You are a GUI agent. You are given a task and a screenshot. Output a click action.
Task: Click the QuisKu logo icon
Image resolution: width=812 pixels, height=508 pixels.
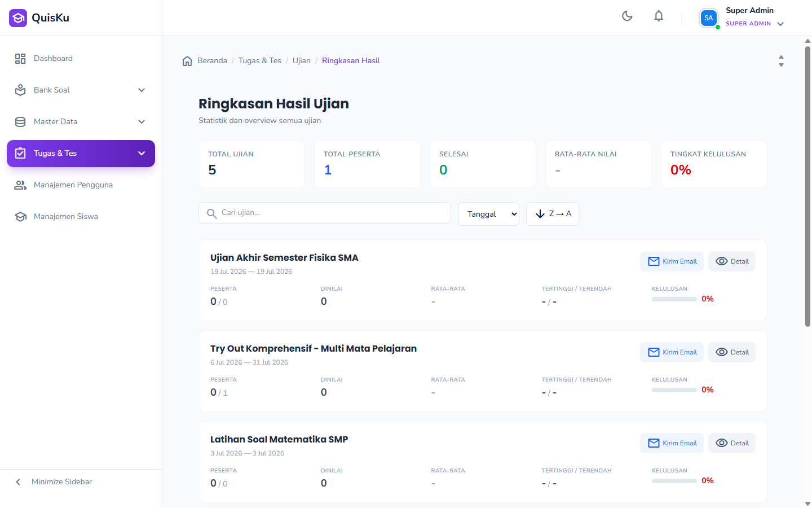(18, 18)
